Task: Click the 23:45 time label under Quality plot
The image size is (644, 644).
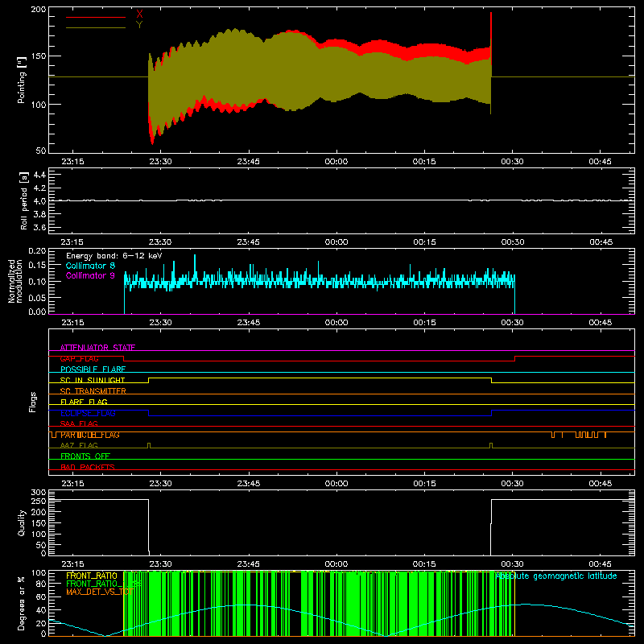Action: (249, 564)
